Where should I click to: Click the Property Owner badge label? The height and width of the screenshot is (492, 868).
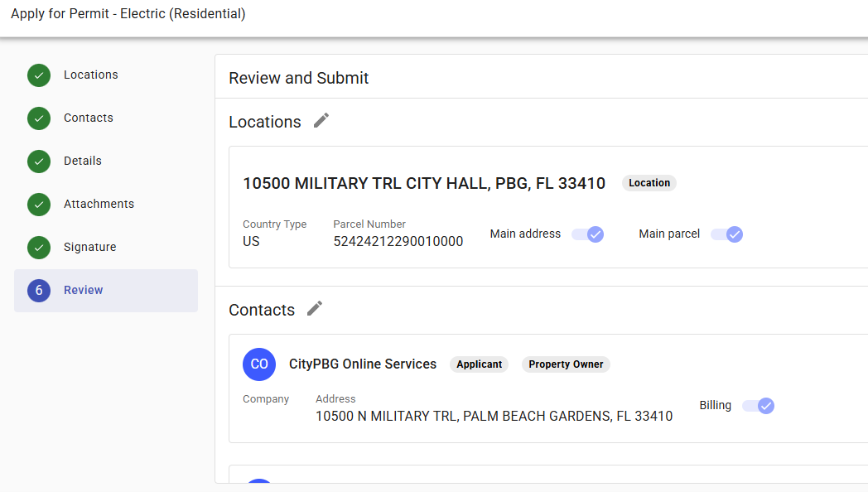[566, 364]
